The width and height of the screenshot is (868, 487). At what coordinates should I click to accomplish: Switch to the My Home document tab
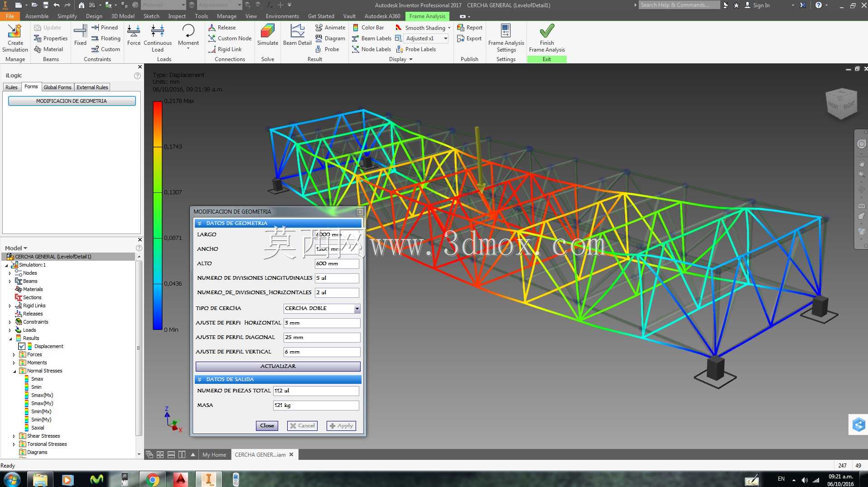(x=214, y=455)
